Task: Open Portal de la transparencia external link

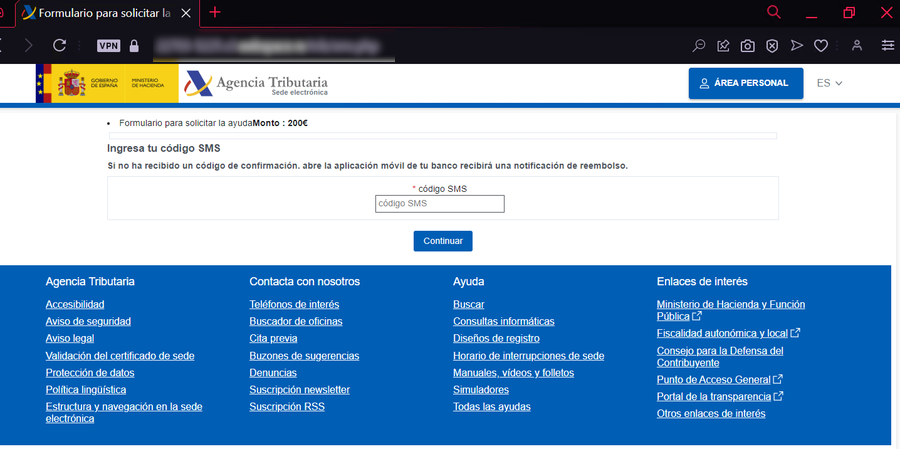Action: tap(714, 396)
